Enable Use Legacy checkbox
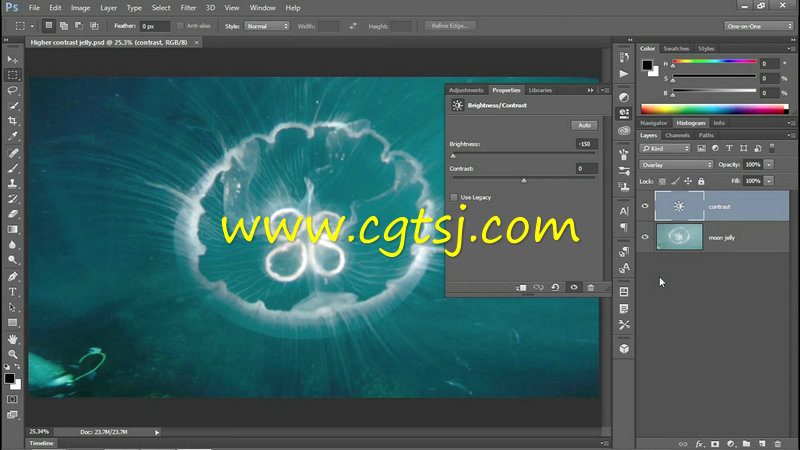The image size is (800, 450). click(x=454, y=197)
